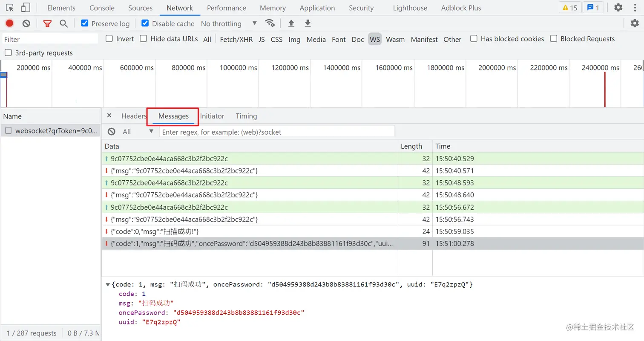Select received message at 15:50:48.640

tap(373, 195)
